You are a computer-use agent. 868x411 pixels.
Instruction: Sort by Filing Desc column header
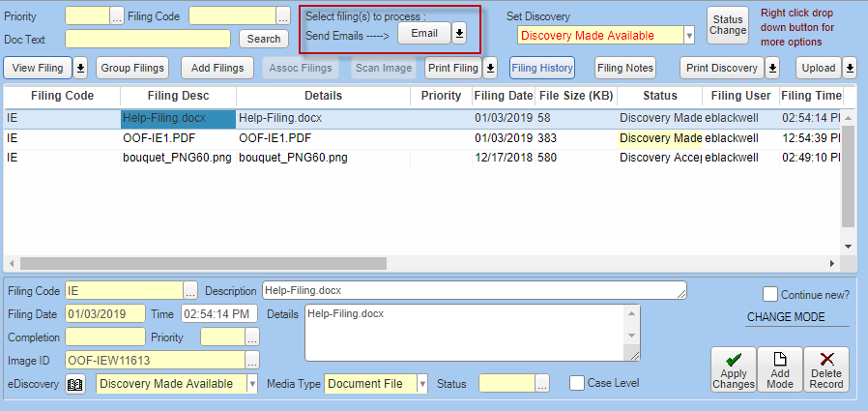click(178, 96)
